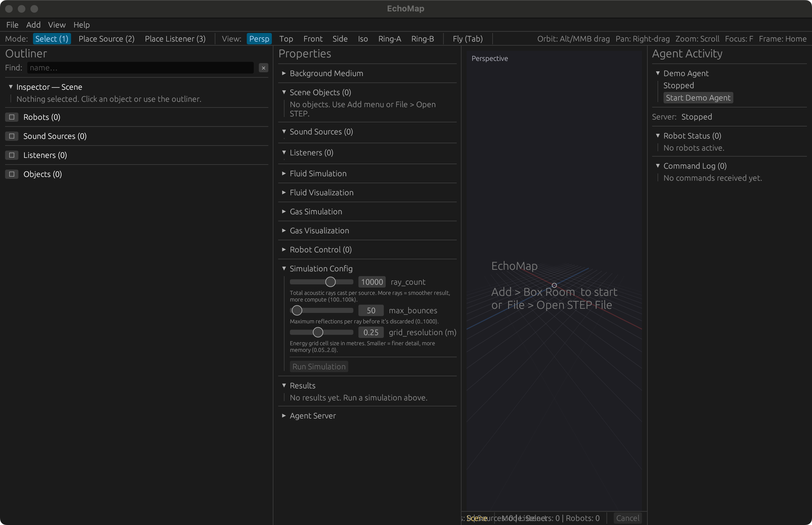Click the grid_resolution value field 0.25
This screenshot has height=525, width=812.
coord(371,332)
